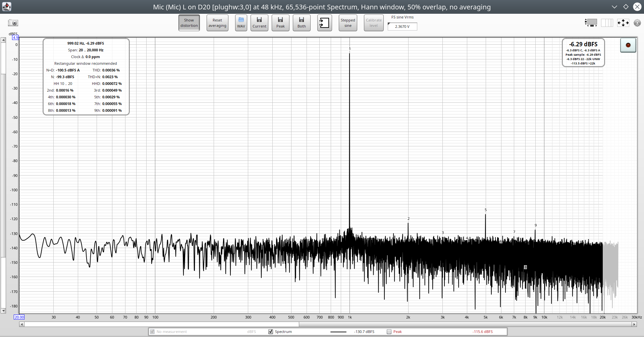
Task: Toggle the No measurement checkbox
Action: click(152, 332)
